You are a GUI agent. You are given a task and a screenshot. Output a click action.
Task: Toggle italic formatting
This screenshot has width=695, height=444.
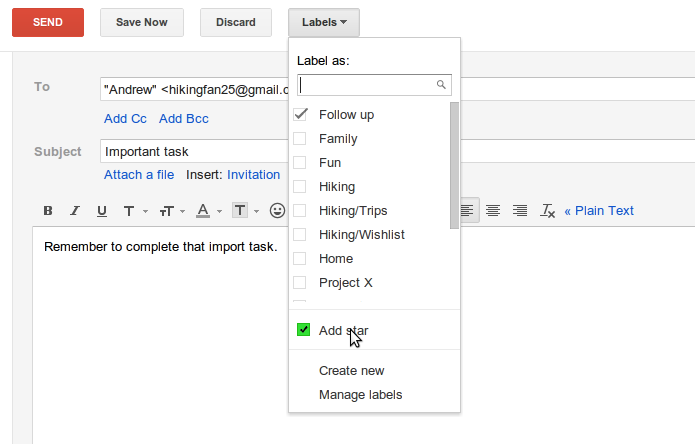click(x=74, y=211)
